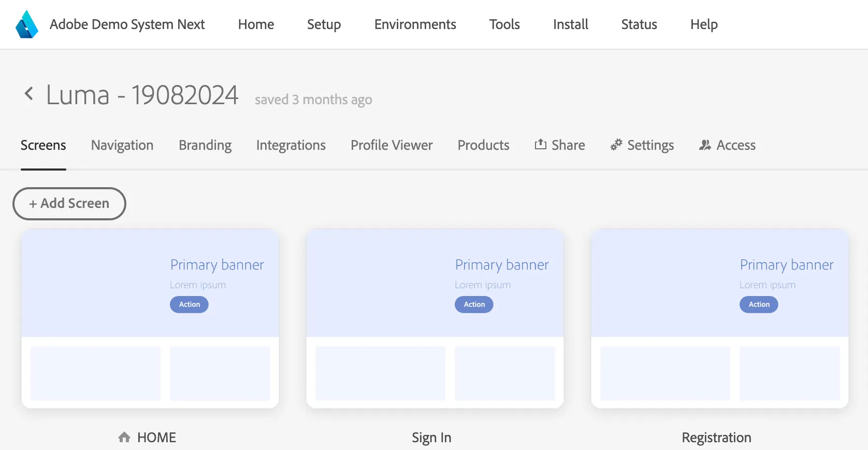Click Lorem ipsum text in Registration preview

pos(768,285)
